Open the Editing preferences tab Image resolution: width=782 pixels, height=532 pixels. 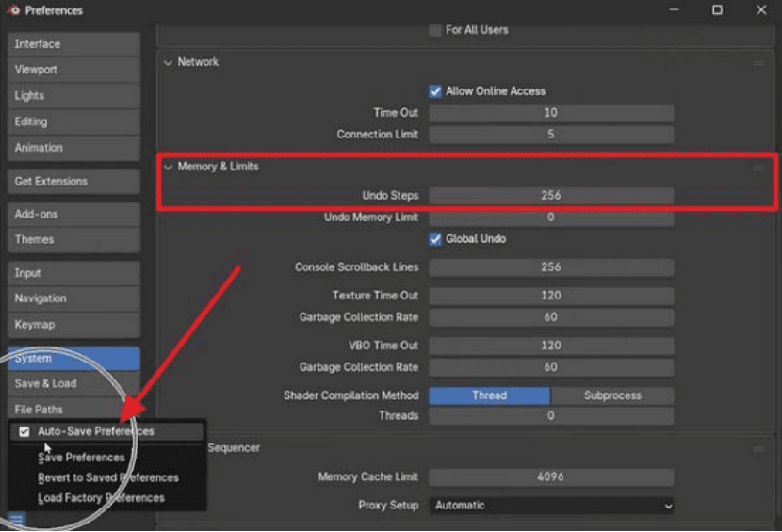point(73,121)
